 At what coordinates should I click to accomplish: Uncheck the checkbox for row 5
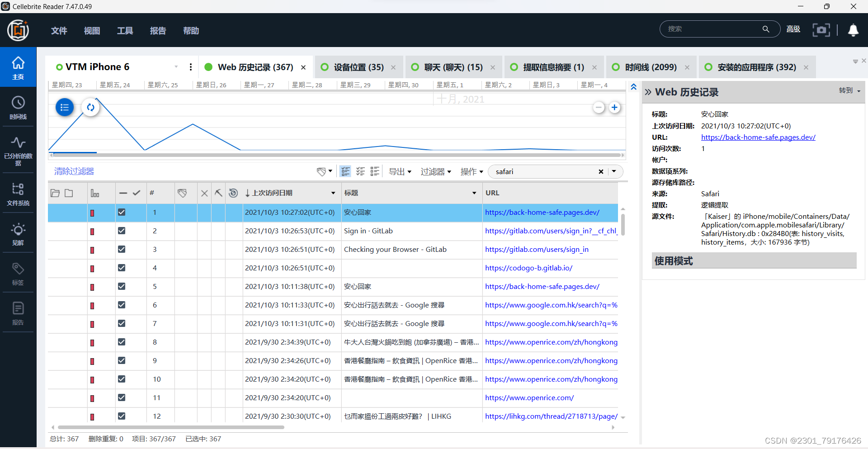tap(122, 286)
